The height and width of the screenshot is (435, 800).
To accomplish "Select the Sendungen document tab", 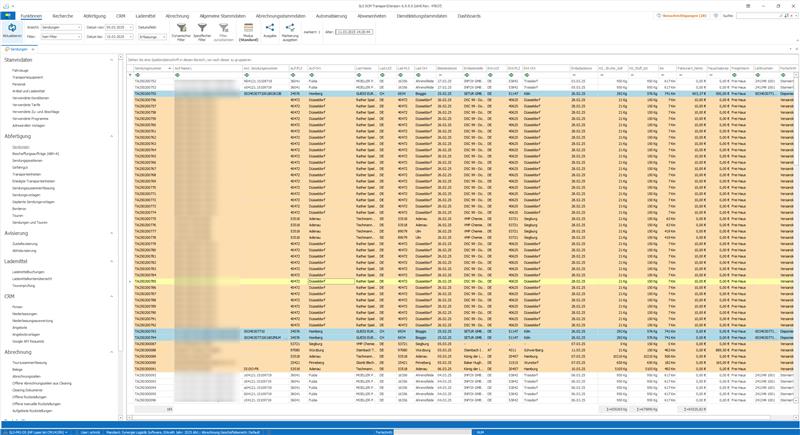I will coord(18,48).
